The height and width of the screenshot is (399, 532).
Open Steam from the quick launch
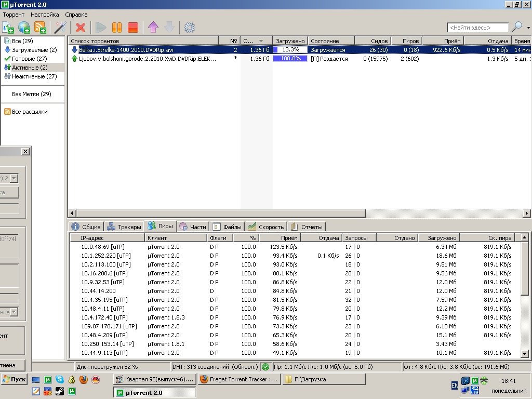60,392
